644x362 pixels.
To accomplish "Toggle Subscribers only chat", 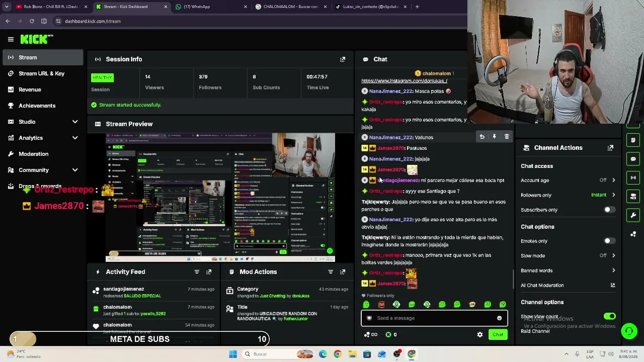I will [x=609, y=210].
